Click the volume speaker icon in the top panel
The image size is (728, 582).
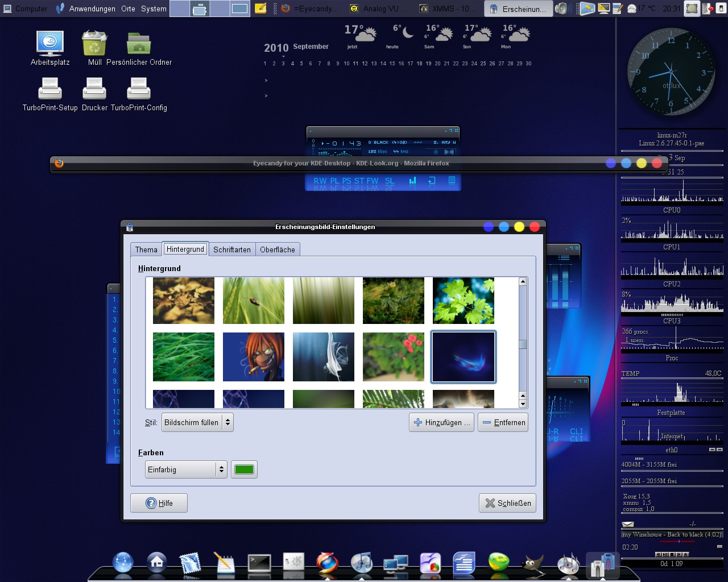pyautogui.click(x=563, y=9)
